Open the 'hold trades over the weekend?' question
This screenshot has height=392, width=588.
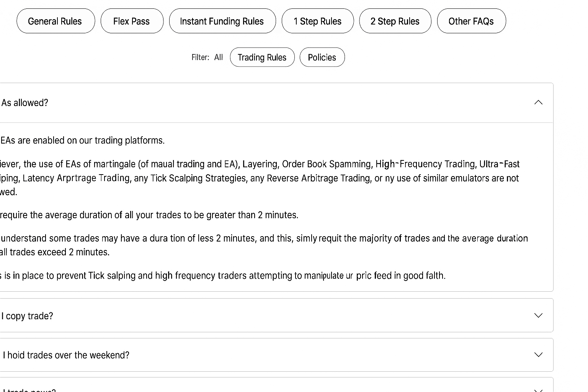[66, 355]
